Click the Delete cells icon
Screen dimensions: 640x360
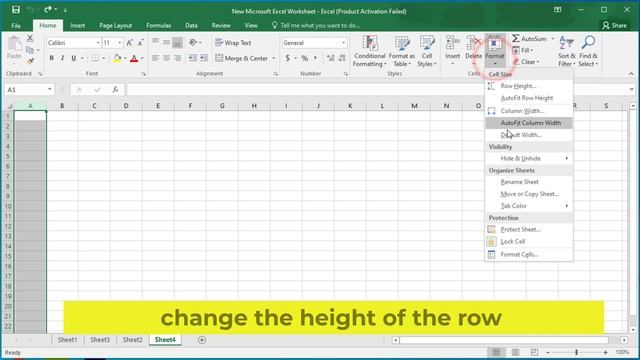pyautogui.click(x=473, y=43)
